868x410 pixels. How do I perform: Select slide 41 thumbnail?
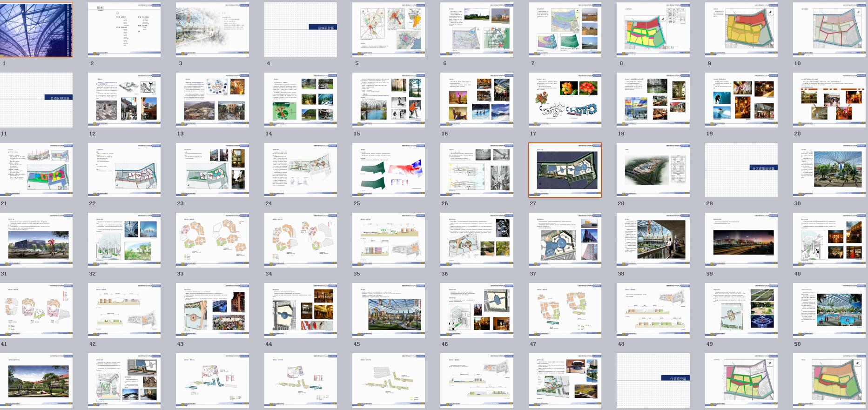(36, 310)
